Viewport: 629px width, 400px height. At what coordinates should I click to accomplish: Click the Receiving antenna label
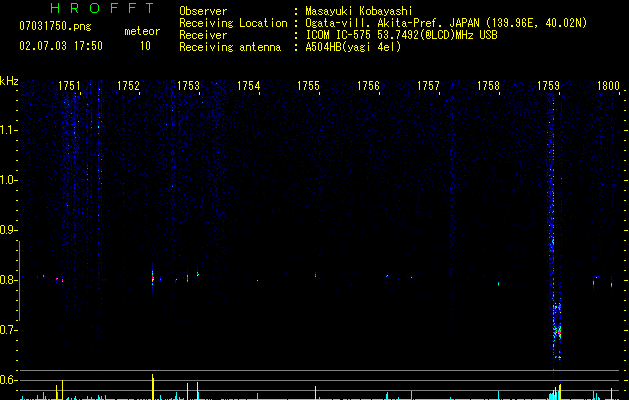pos(230,47)
